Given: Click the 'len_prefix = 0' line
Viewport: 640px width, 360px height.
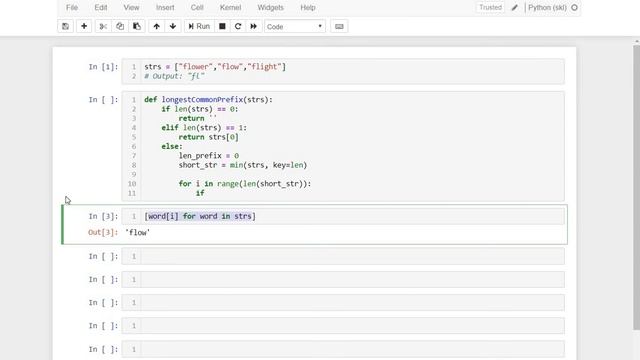Looking at the screenshot, I should point(209,156).
